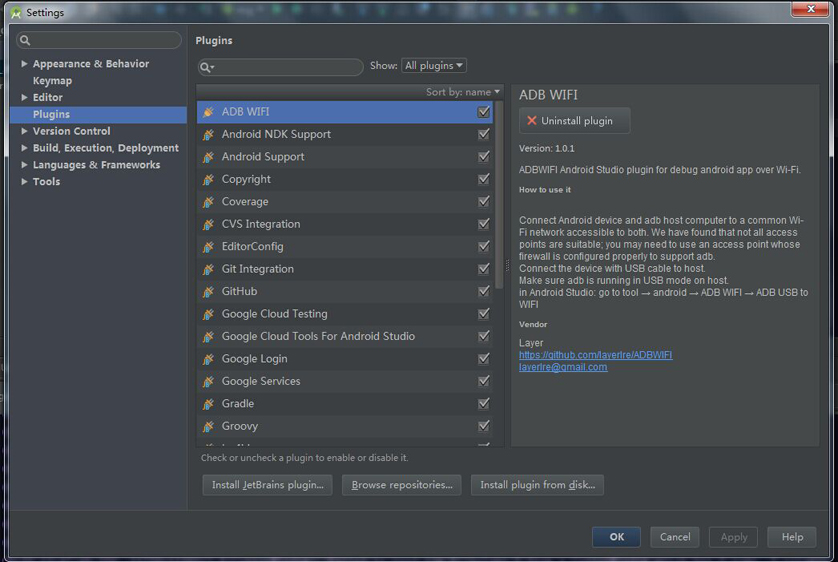Click the Google Cloud Testing plugin icon
This screenshot has width=838, height=562.
tap(208, 314)
